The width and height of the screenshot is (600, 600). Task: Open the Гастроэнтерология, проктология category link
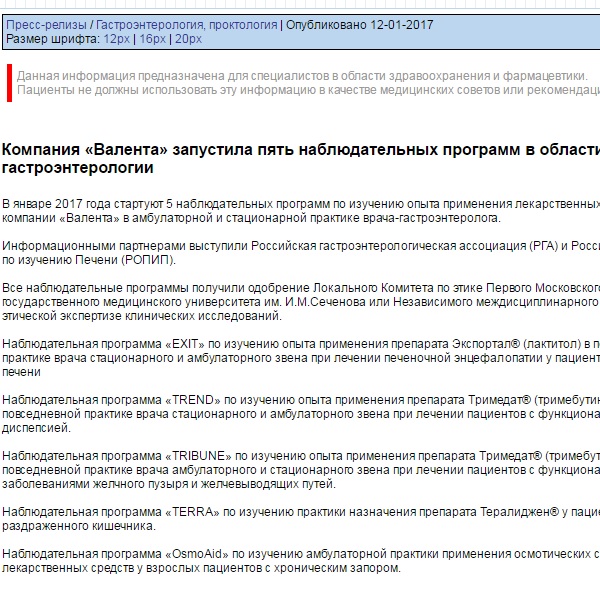(186, 25)
